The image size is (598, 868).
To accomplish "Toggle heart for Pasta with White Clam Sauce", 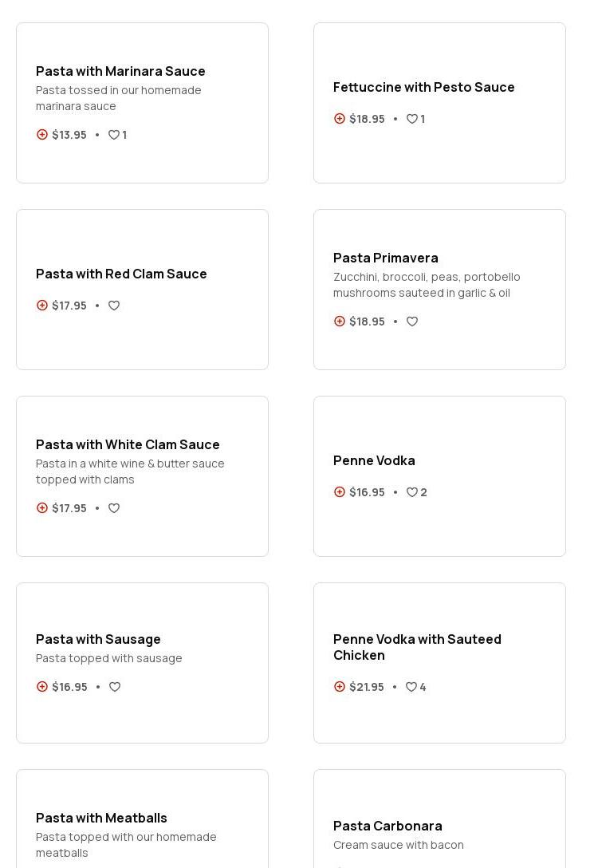I will pyautogui.click(x=114, y=508).
